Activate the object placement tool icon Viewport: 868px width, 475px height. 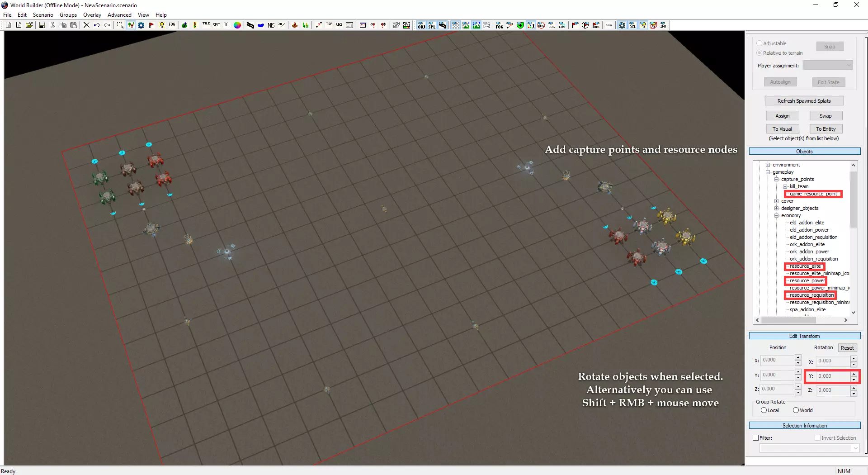tap(131, 25)
